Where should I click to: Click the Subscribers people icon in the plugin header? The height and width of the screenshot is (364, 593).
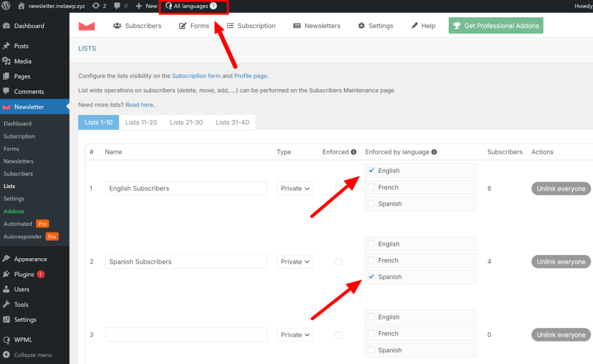[x=117, y=25]
